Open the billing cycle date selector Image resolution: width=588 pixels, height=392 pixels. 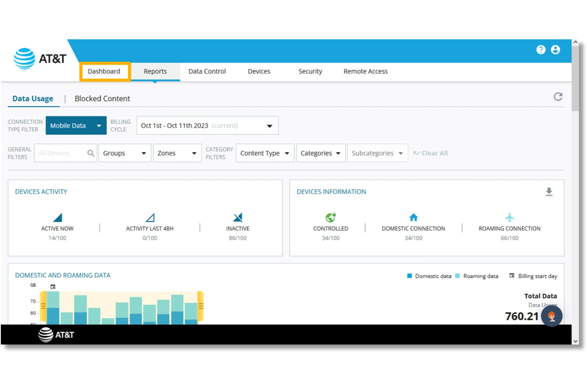[x=207, y=125]
